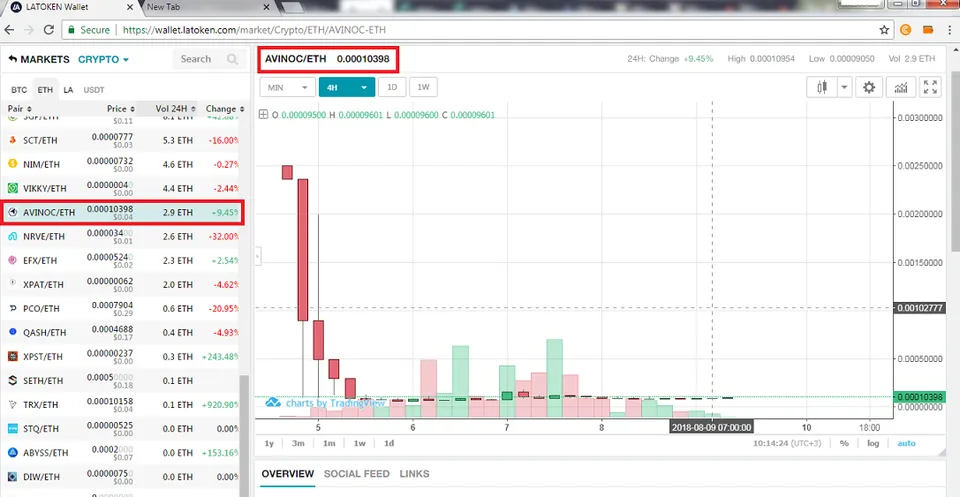
Task: Go back with browser back arrow
Action: coord(10,29)
